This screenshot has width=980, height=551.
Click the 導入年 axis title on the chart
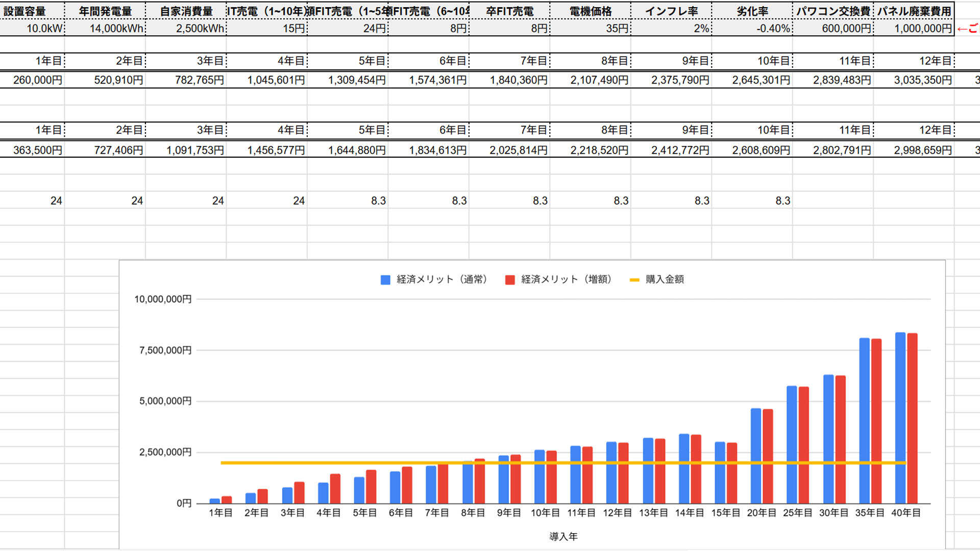(564, 536)
